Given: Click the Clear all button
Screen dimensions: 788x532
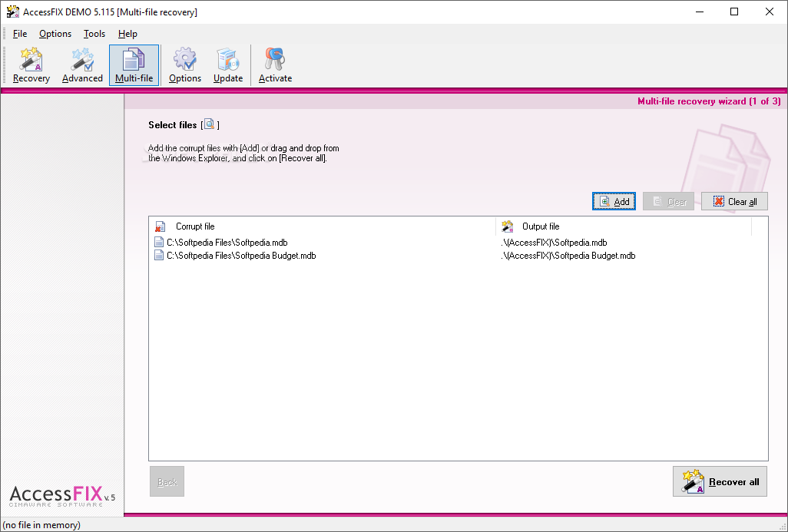Looking at the screenshot, I should [735, 201].
